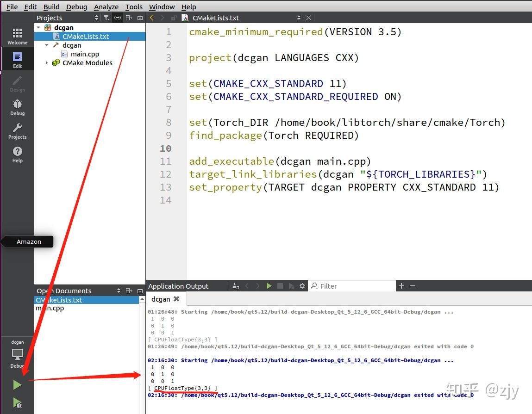This screenshot has width=532, height=414.
Task: Select main.cpp in the project tree
Action: [85, 54]
